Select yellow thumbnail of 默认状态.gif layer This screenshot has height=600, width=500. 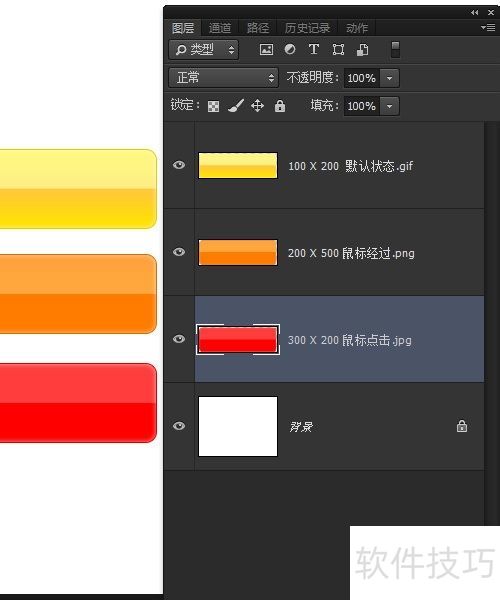pos(238,165)
